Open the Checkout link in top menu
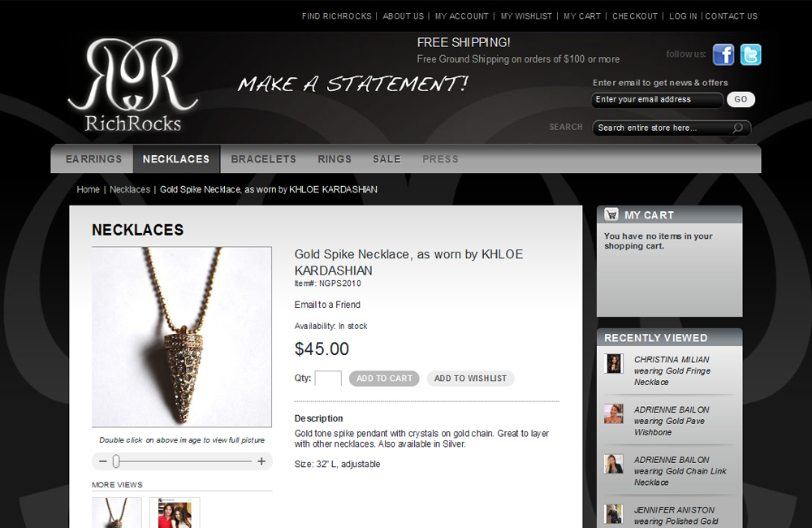812x528 pixels. [x=635, y=16]
